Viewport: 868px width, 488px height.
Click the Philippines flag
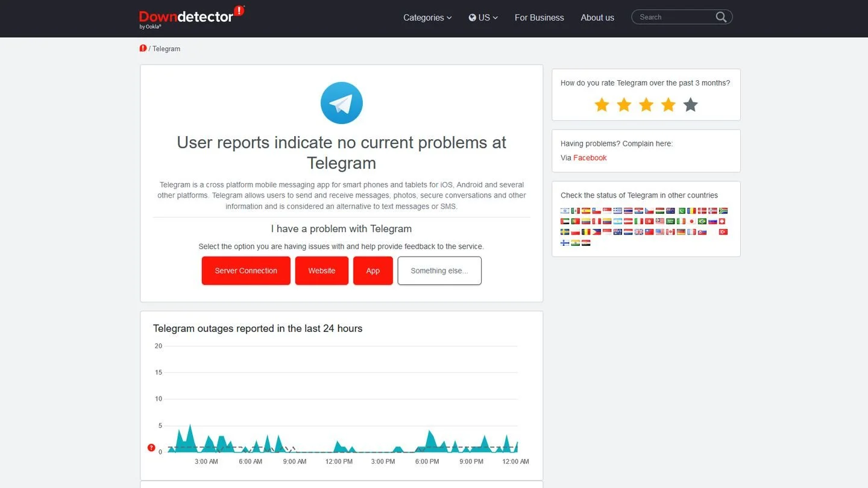pos(597,232)
